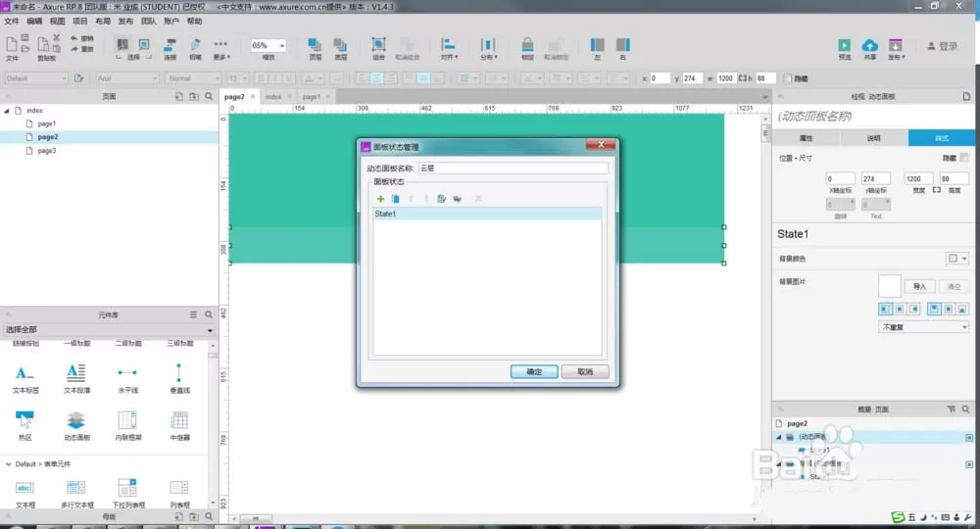This screenshot has width=980, height=529.
Task: Open the 分布 distribute dropdown
Action: click(x=488, y=48)
